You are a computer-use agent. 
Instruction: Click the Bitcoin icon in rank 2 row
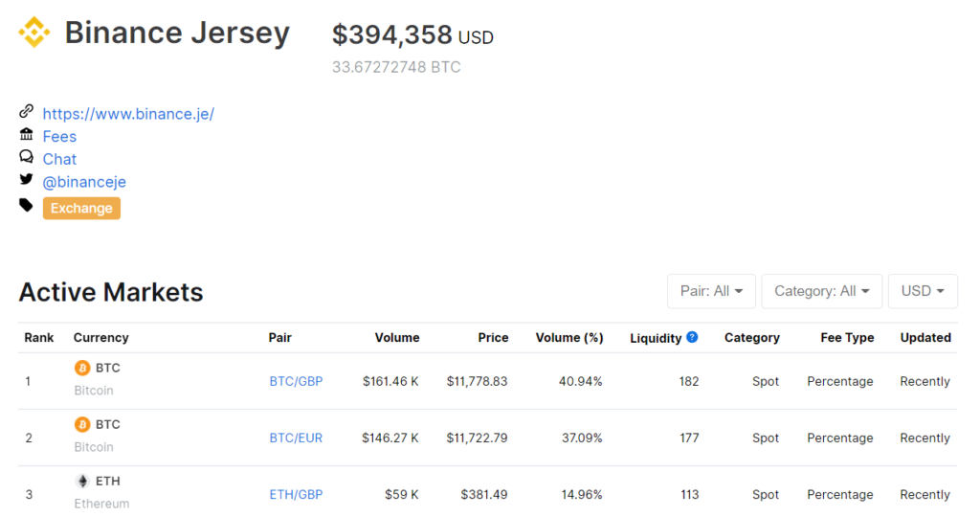coord(82,424)
